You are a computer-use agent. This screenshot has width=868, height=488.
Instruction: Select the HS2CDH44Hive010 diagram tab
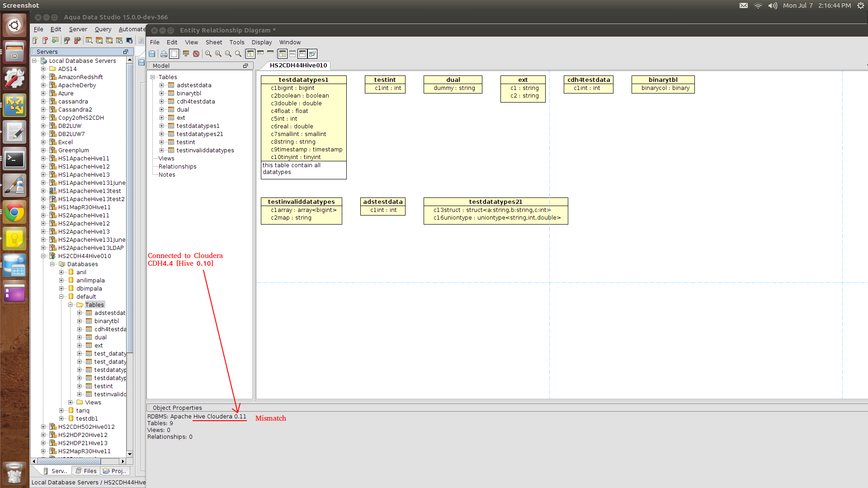click(x=298, y=66)
